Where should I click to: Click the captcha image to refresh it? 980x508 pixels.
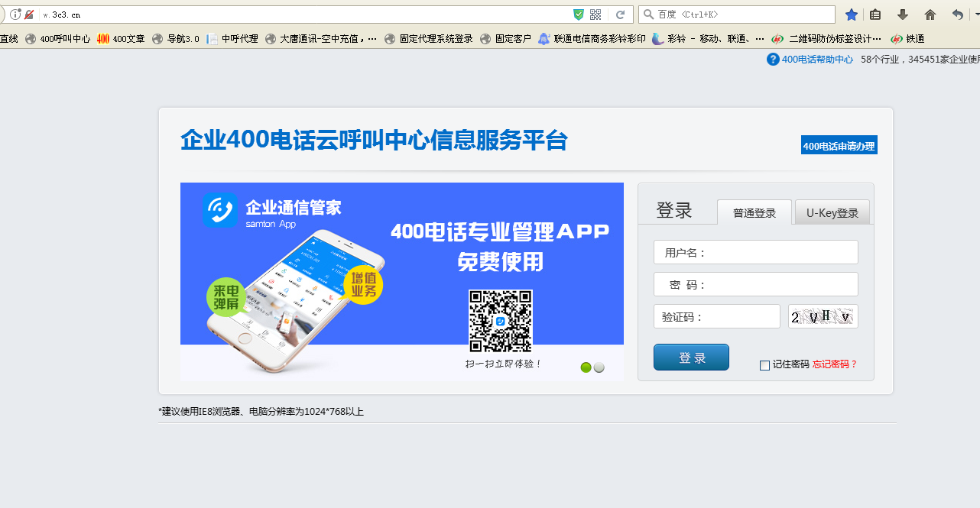pyautogui.click(x=823, y=316)
